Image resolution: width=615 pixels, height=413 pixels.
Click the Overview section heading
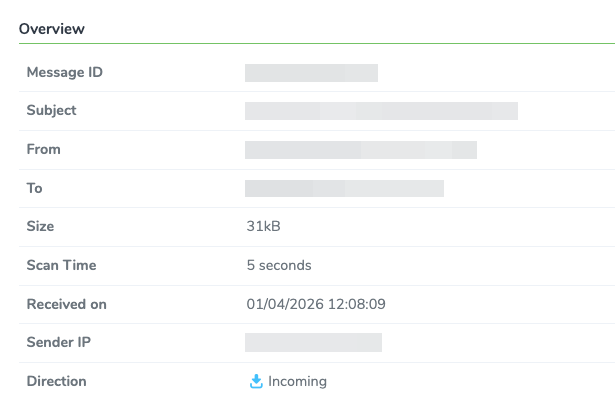(52, 29)
